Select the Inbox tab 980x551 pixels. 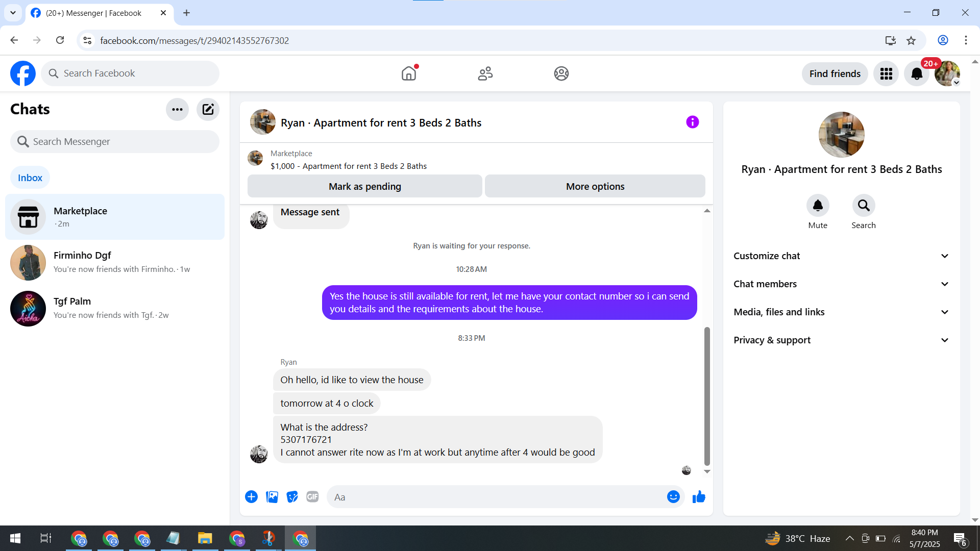pyautogui.click(x=30, y=178)
